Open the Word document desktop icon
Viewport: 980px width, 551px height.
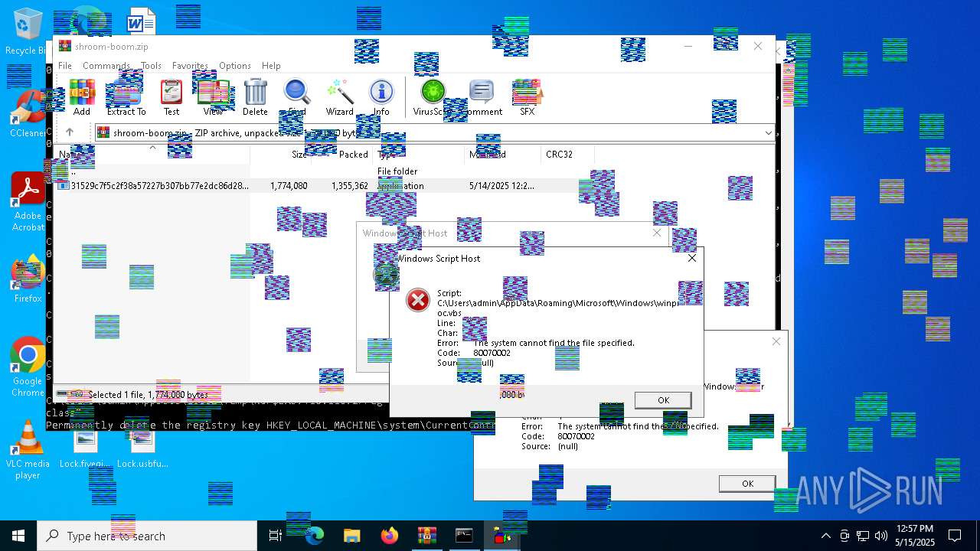point(141,23)
